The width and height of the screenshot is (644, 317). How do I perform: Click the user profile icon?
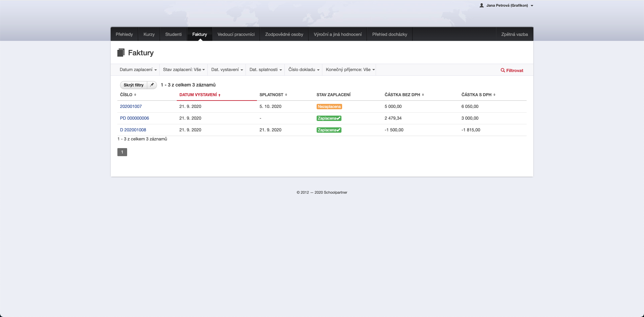pos(482,5)
